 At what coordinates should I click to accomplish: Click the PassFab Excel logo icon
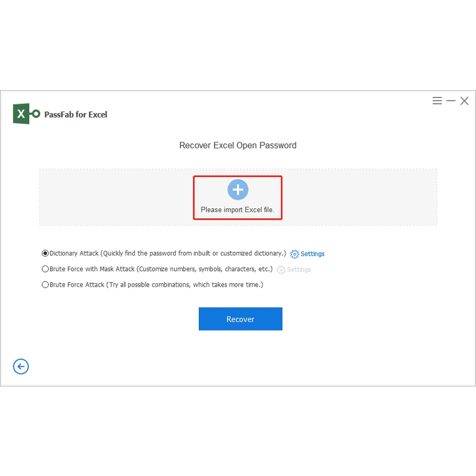tap(26, 114)
